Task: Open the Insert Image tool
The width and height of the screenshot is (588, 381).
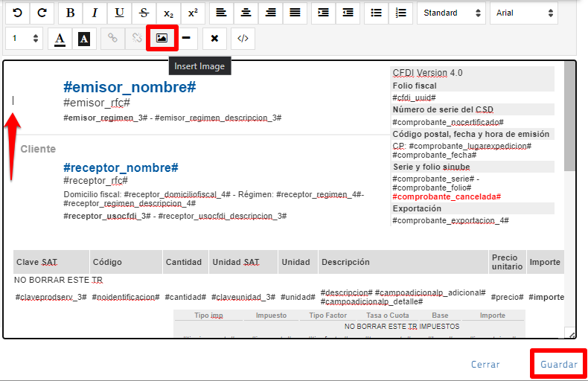Action: coord(162,38)
